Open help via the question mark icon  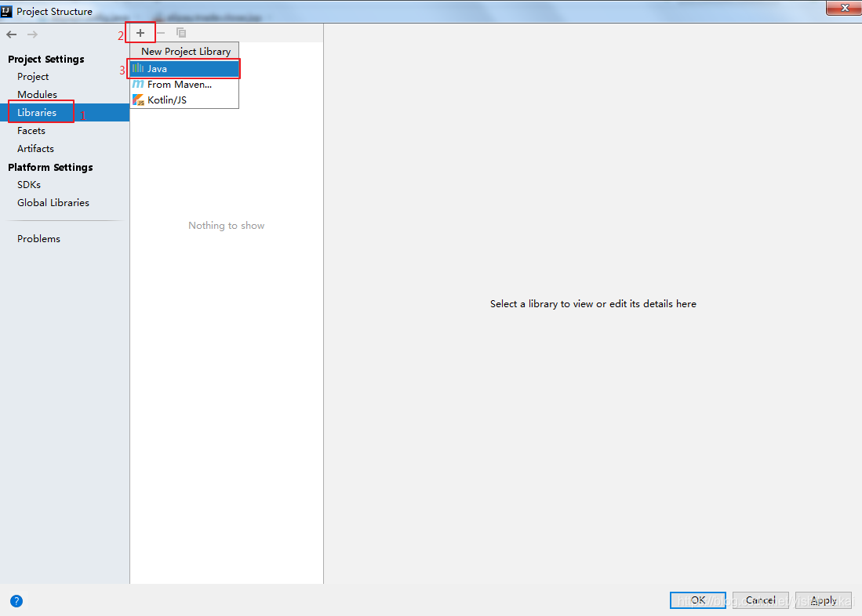[x=16, y=600]
